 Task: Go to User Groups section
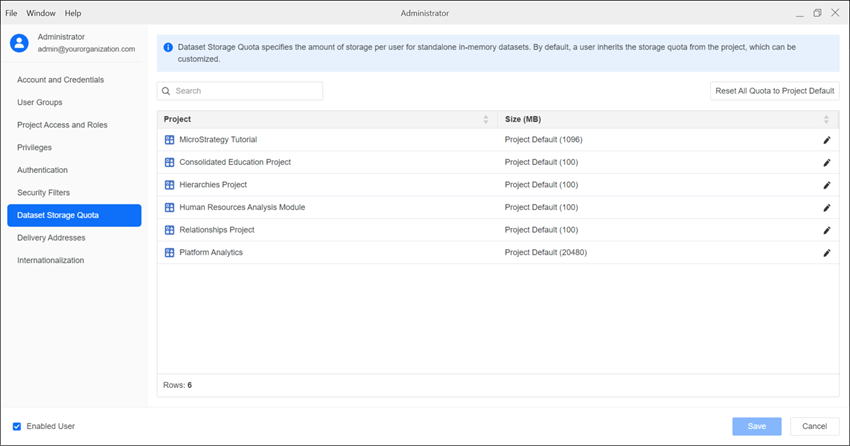[39, 102]
